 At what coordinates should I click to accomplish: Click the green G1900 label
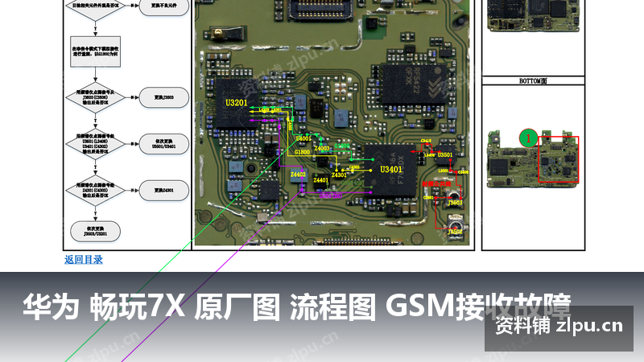click(x=341, y=146)
